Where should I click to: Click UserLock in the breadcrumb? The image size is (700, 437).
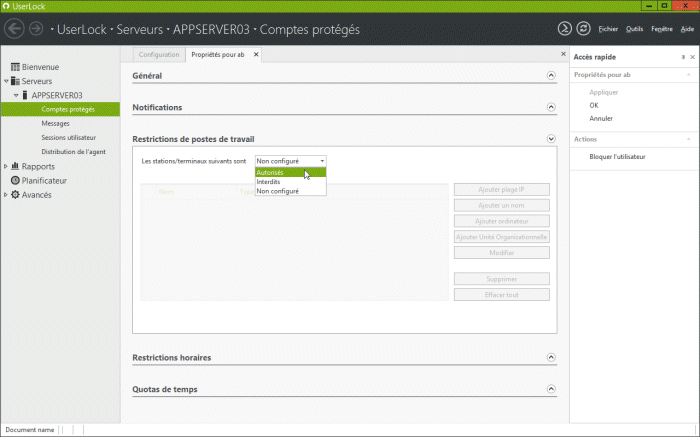82,29
